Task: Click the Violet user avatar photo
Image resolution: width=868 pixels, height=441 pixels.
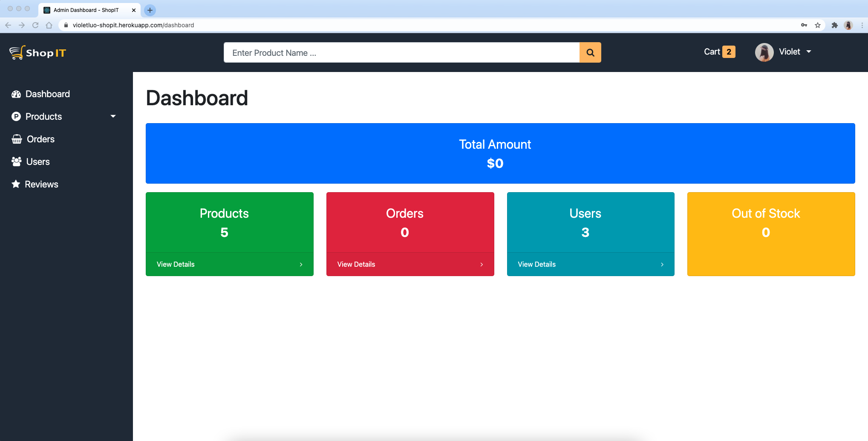Action: (x=764, y=52)
